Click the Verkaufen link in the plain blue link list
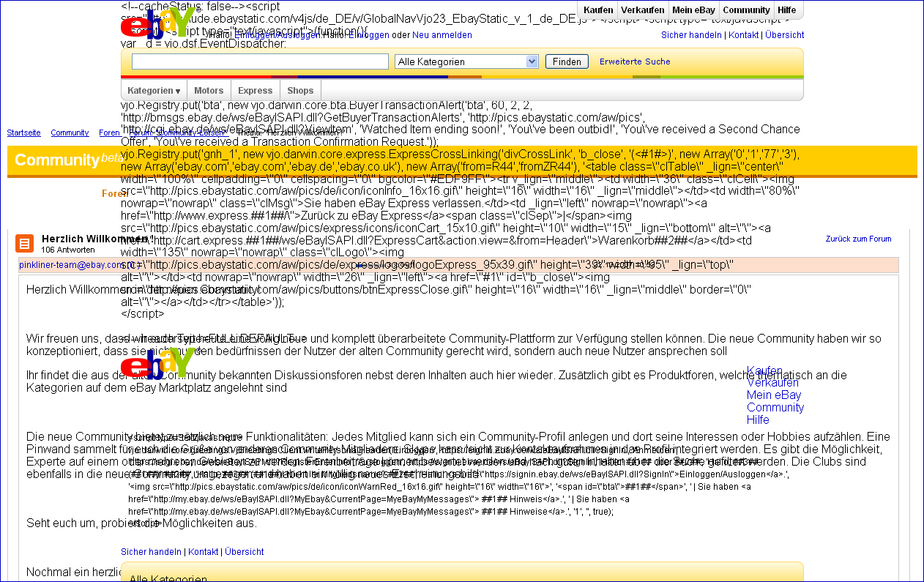The width and height of the screenshot is (924, 582). (x=772, y=383)
